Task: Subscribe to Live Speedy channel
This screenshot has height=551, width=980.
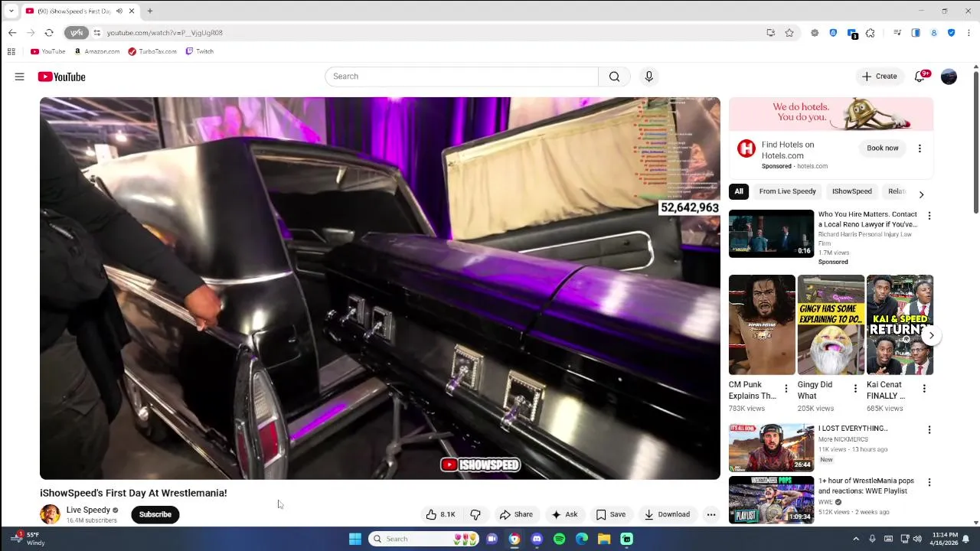Action: (155, 514)
